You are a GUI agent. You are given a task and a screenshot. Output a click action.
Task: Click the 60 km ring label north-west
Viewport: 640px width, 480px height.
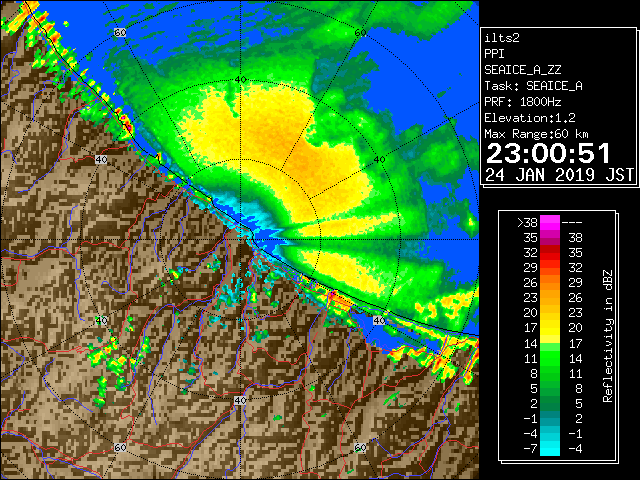(120, 32)
